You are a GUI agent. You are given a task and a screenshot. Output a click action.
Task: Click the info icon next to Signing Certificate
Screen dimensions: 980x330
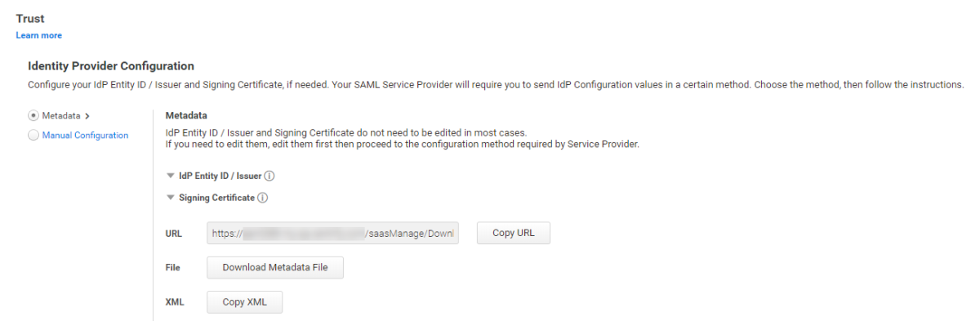point(263,198)
